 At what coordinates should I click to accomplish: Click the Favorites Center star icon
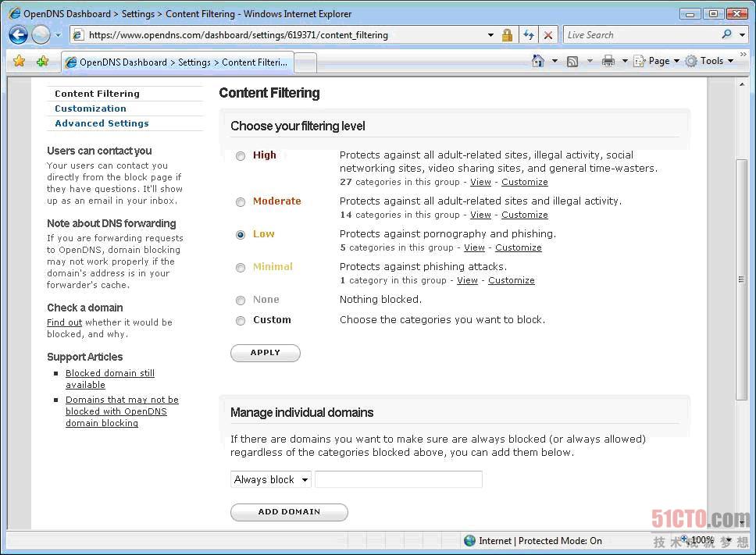[x=20, y=61]
